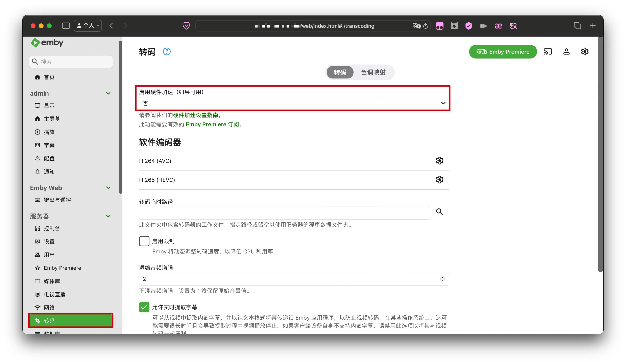The width and height of the screenshot is (626, 364).
Task: Open the user profile icon
Action: click(566, 52)
